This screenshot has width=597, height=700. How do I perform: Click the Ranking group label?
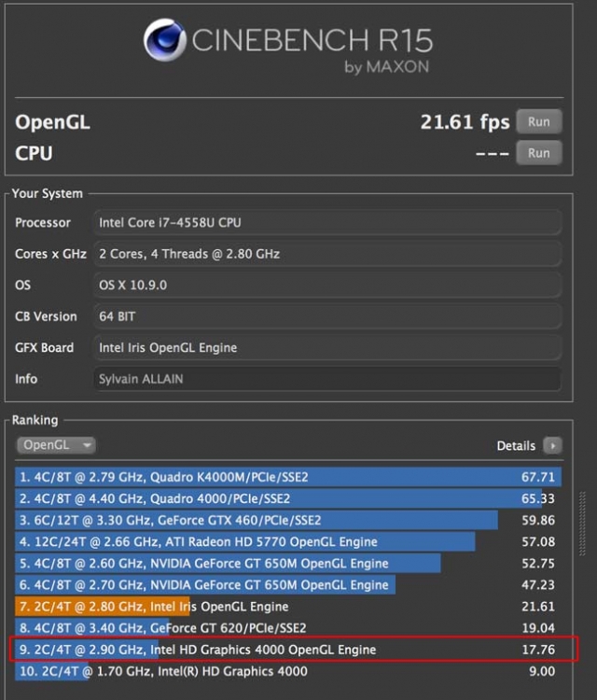click(x=35, y=420)
